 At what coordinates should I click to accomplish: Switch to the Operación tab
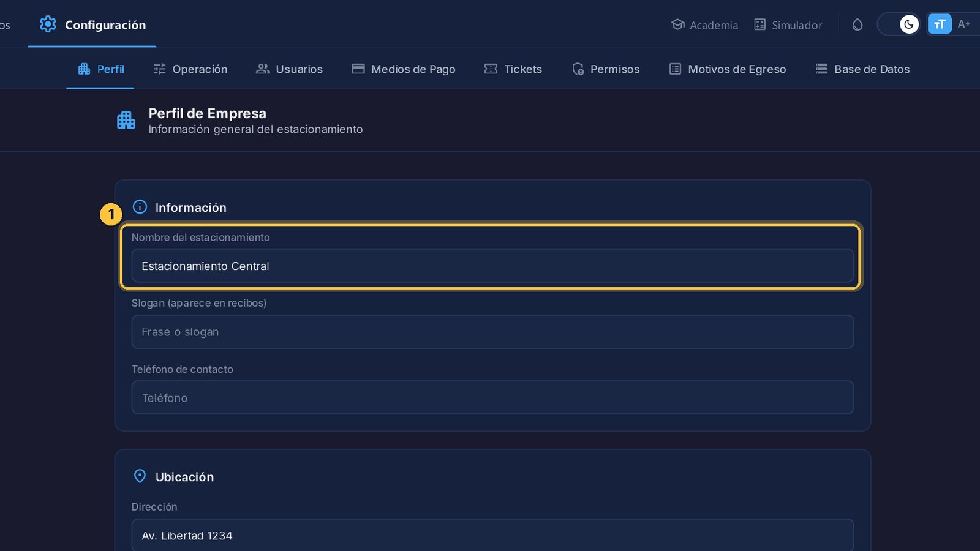[x=190, y=69]
